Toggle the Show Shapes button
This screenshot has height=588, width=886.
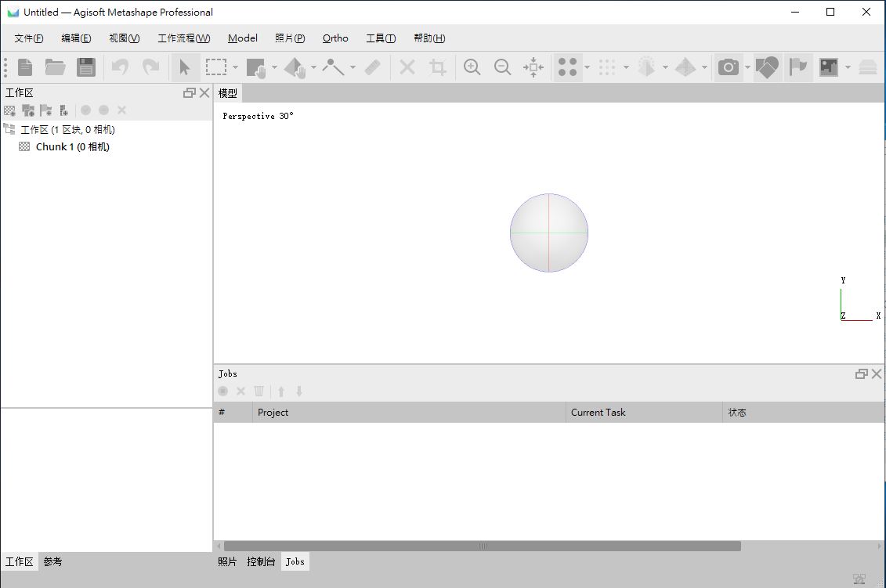pos(767,67)
